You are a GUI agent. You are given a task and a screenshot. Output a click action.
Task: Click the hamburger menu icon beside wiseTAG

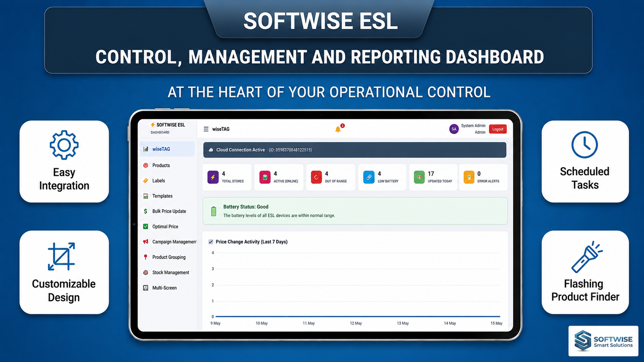tap(206, 129)
